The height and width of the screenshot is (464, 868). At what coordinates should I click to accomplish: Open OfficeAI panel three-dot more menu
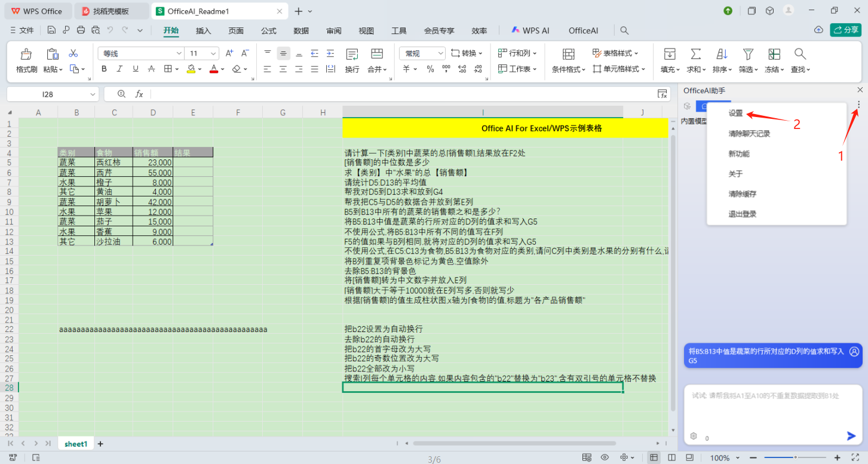pyautogui.click(x=858, y=105)
